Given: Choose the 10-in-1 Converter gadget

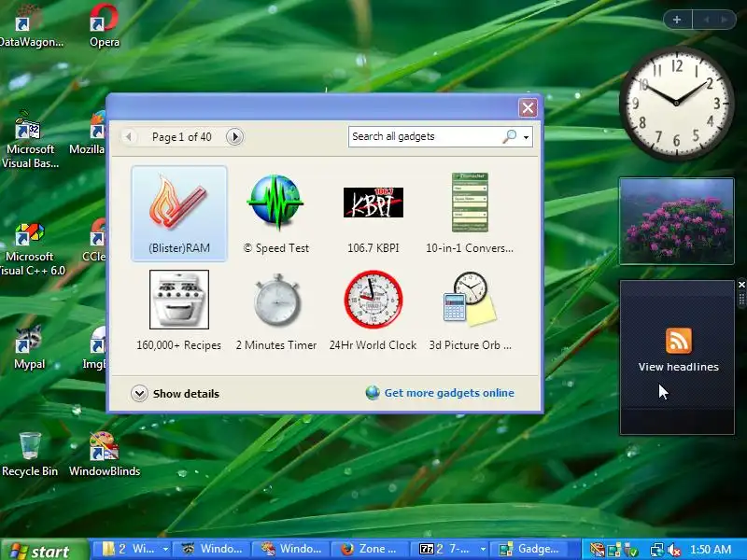Looking at the screenshot, I should pyautogui.click(x=470, y=214).
